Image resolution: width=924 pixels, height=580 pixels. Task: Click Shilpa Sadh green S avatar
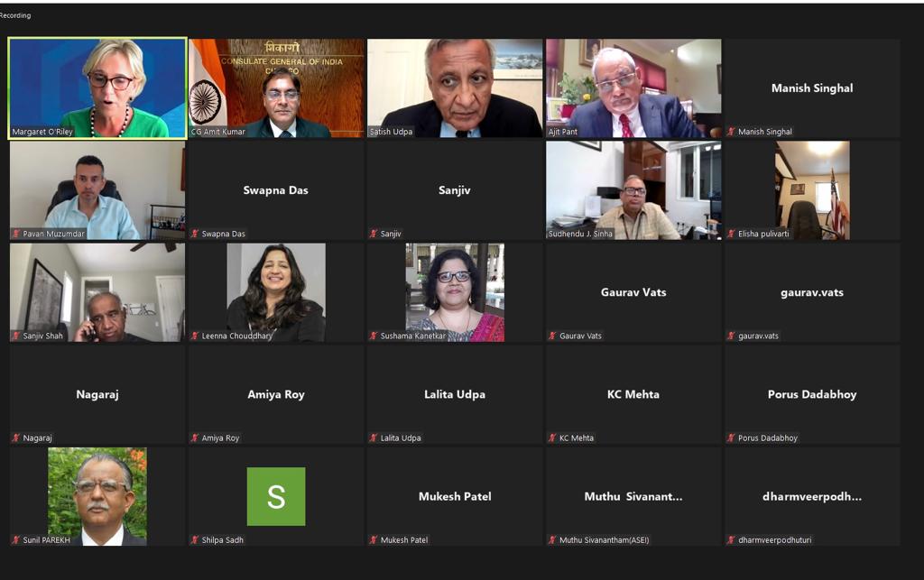(x=276, y=496)
